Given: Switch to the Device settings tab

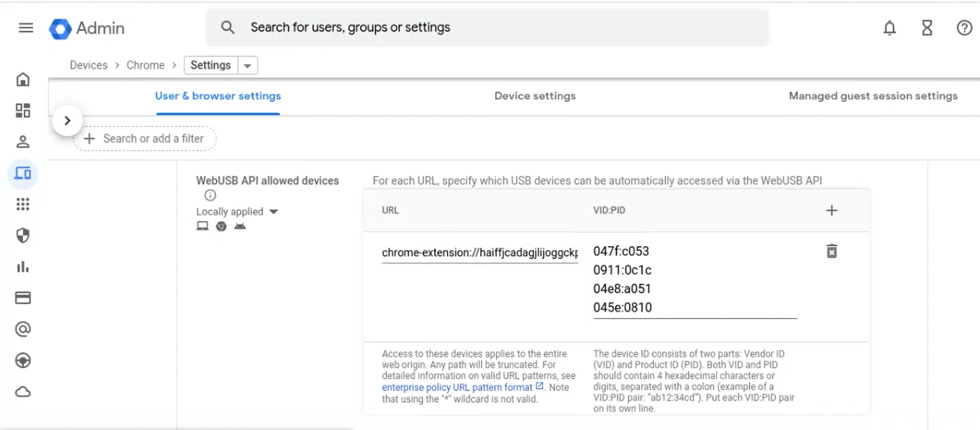Looking at the screenshot, I should tap(535, 96).
